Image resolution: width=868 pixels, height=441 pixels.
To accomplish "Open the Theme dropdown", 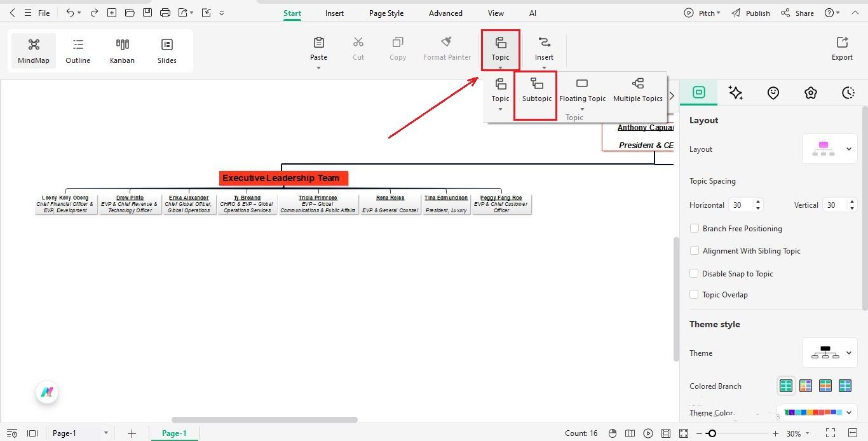I will (830, 353).
